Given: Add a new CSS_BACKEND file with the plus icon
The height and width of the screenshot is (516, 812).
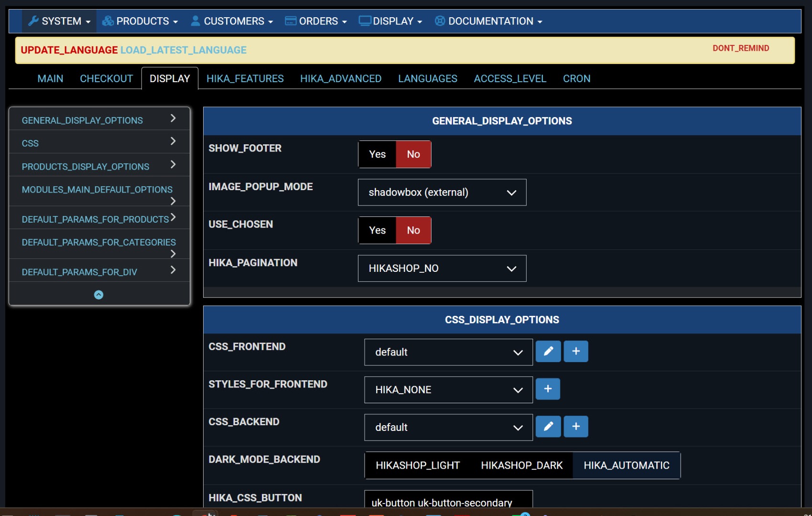Looking at the screenshot, I should [x=576, y=427].
